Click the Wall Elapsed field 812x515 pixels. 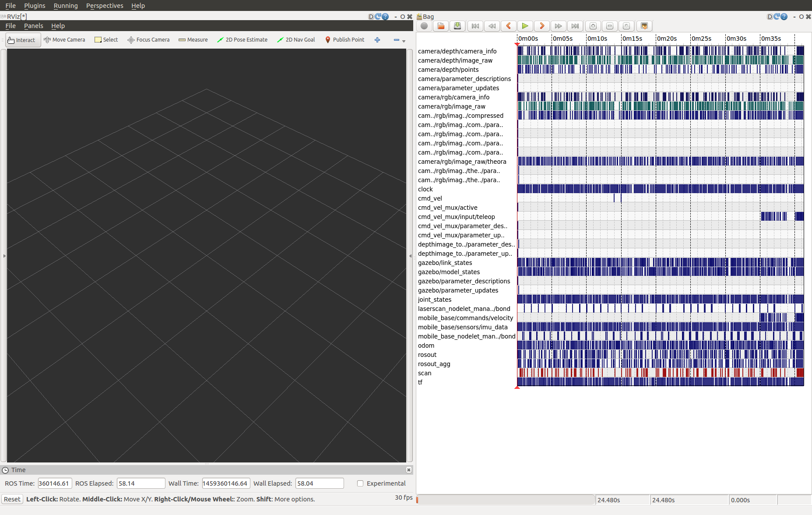pos(320,483)
